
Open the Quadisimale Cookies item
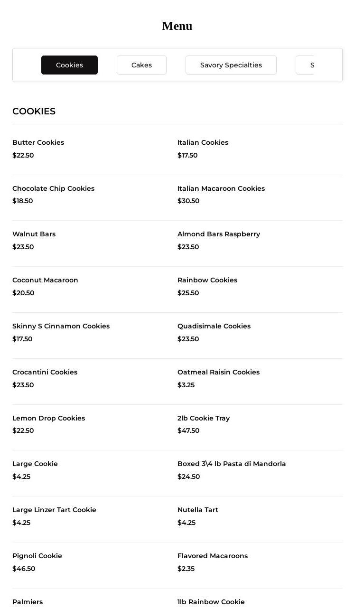coord(214,326)
